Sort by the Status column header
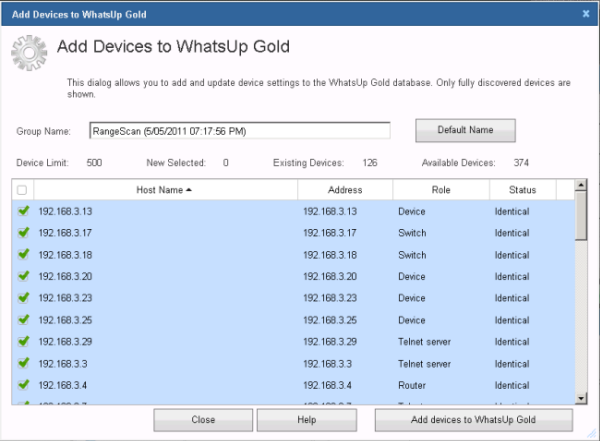 pyautogui.click(x=523, y=190)
